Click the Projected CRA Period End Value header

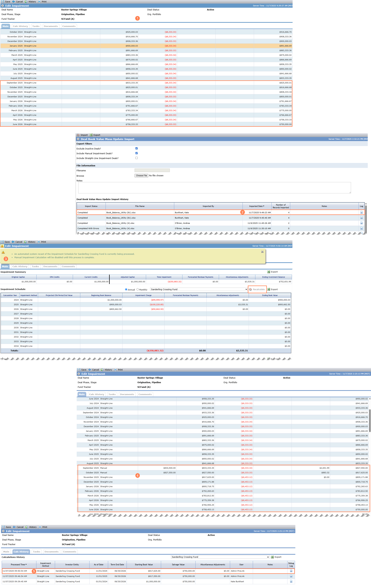(x=59, y=295)
